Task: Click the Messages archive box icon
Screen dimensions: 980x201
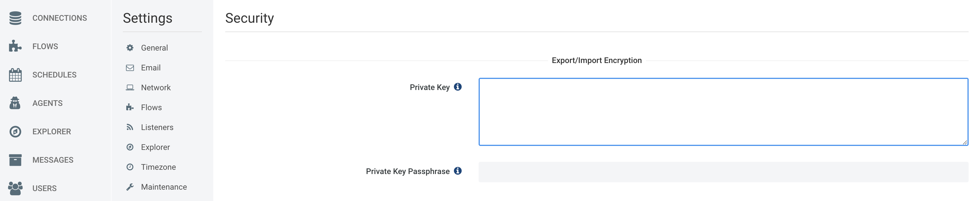Action: pyautogui.click(x=15, y=160)
